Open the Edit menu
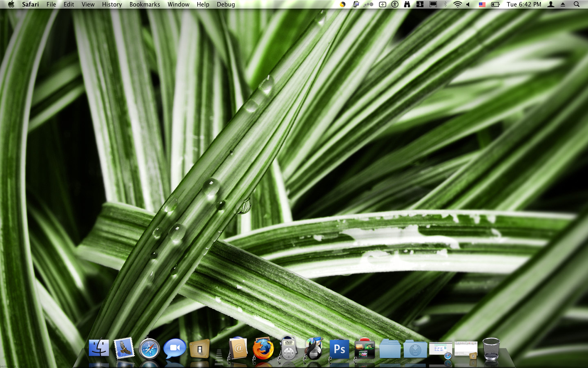588x368 pixels. click(x=69, y=4)
